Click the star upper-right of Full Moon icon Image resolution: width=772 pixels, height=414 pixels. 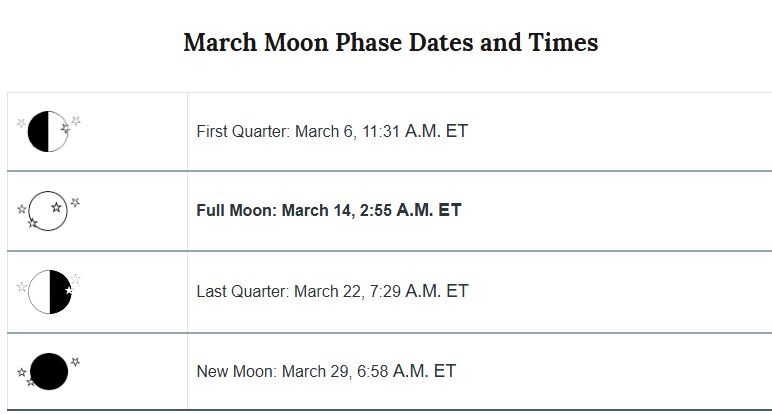[75, 202]
